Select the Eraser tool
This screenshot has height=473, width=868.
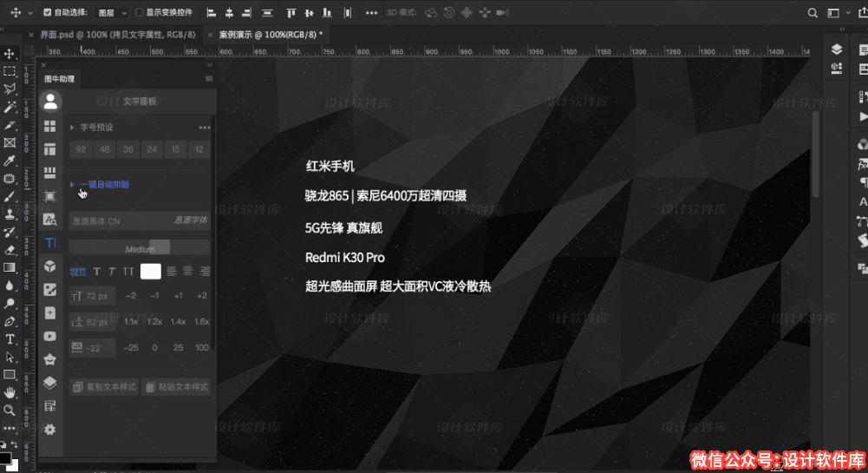pyautogui.click(x=10, y=250)
